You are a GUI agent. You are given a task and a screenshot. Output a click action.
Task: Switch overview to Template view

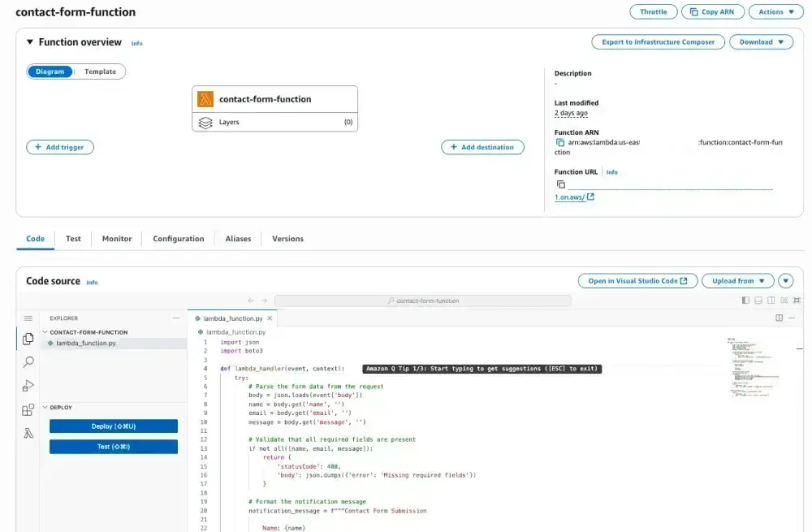click(100, 71)
